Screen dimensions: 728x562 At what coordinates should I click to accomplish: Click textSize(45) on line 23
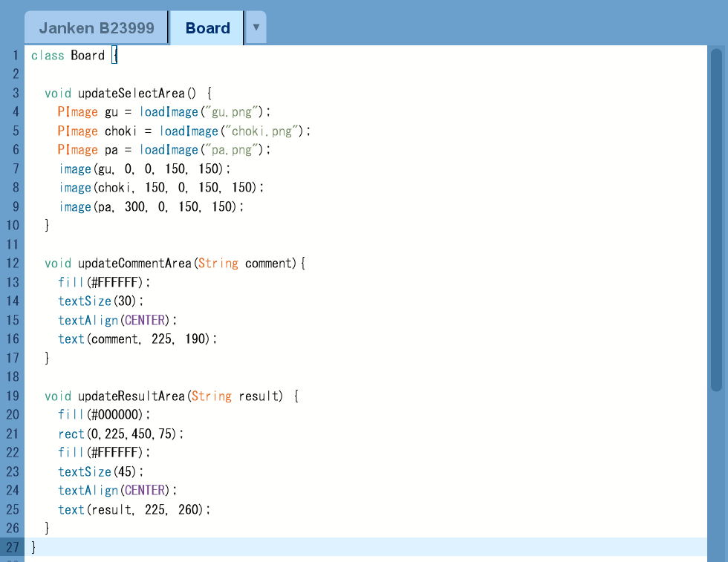point(100,471)
